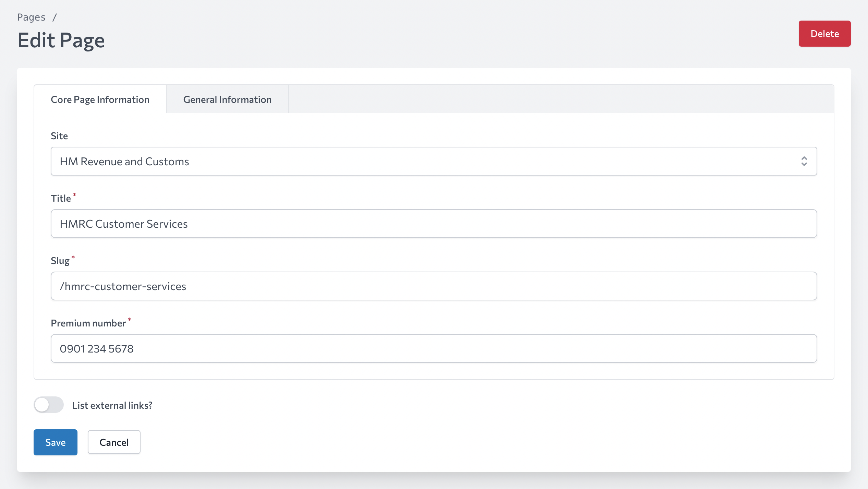Click the red asterisk beside Title
Screen dimensions: 868x489
pyautogui.click(x=74, y=195)
